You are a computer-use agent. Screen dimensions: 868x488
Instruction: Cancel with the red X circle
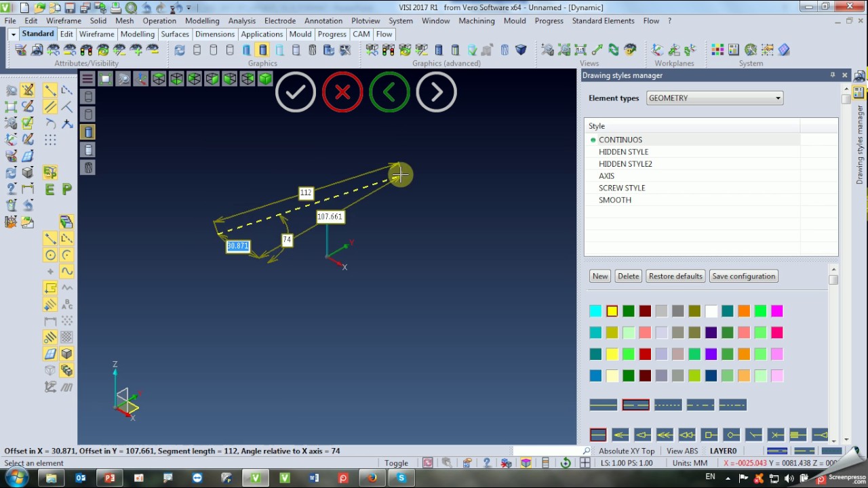pos(342,91)
